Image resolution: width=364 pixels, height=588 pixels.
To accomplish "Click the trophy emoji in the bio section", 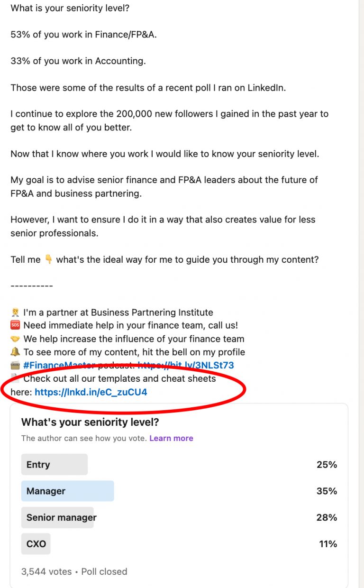I will tap(15, 312).
